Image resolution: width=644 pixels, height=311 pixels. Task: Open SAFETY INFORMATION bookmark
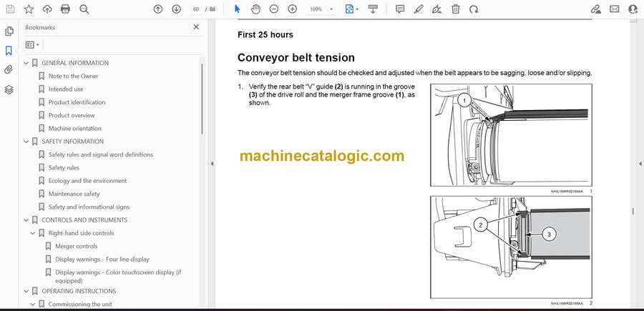pos(73,142)
